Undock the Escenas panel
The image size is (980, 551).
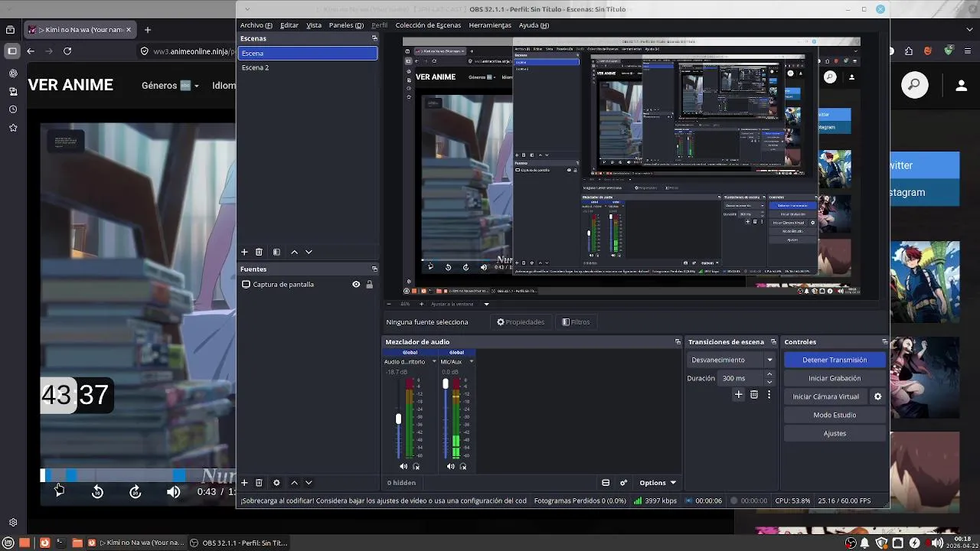[374, 38]
